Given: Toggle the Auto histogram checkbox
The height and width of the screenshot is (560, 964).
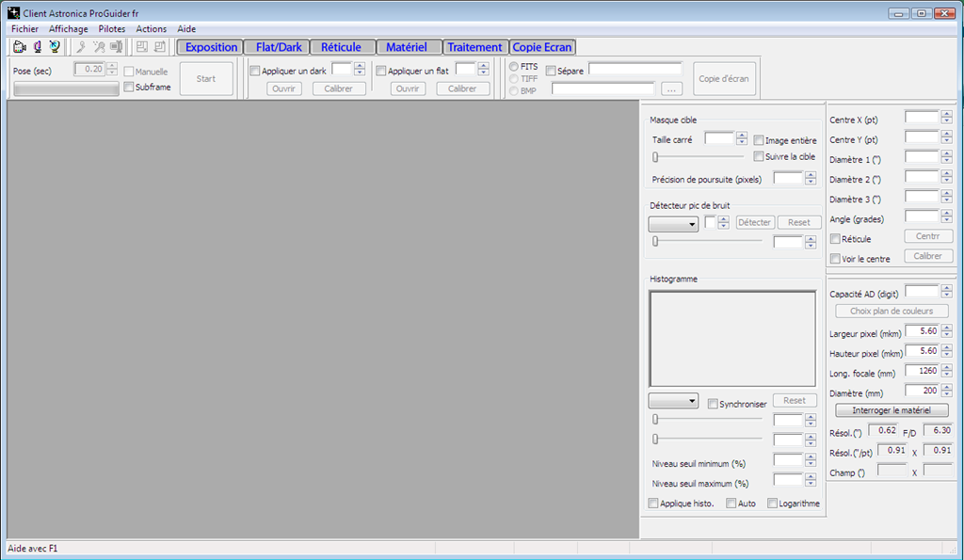Looking at the screenshot, I should pos(731,503).
